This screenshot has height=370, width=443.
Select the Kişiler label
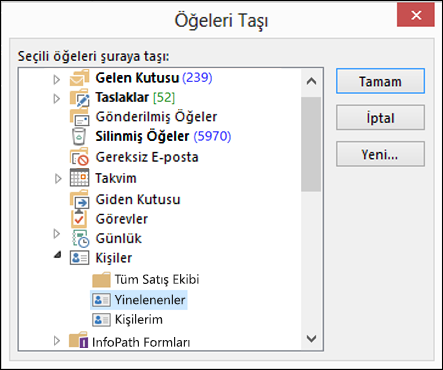tap(113, 258)
